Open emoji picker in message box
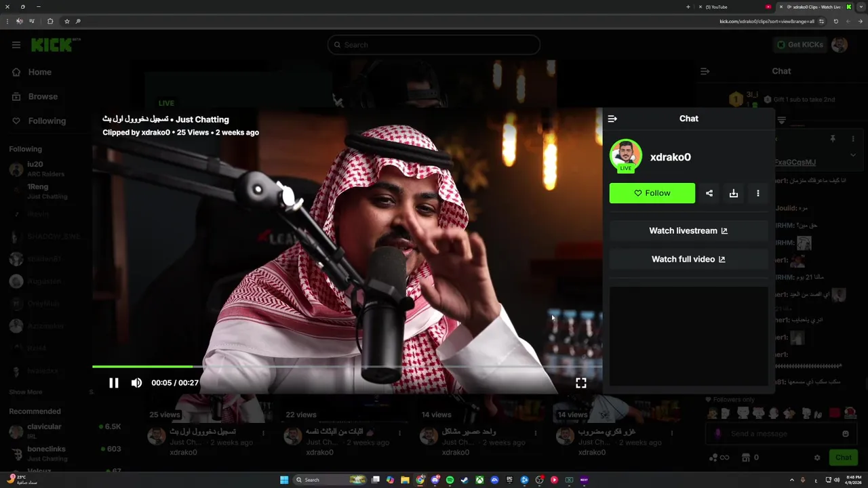 (845, 434)
